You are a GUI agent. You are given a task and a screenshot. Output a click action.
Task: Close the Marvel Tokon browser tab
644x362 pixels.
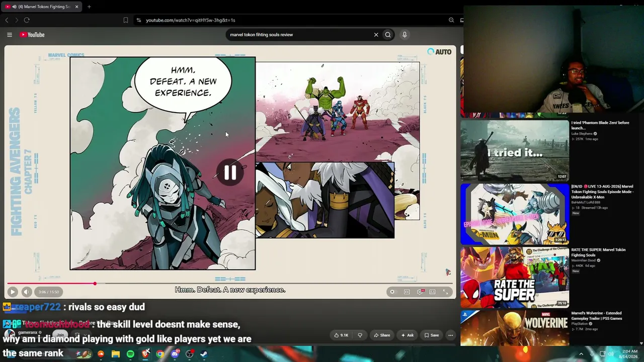coord(76,7)
